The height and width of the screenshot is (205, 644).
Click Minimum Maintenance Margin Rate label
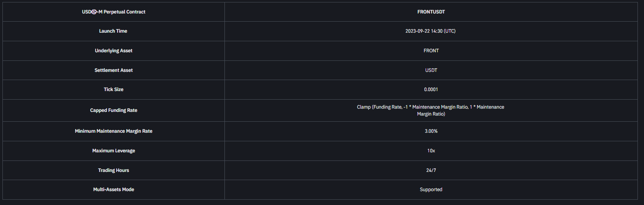tap(113, 131)
